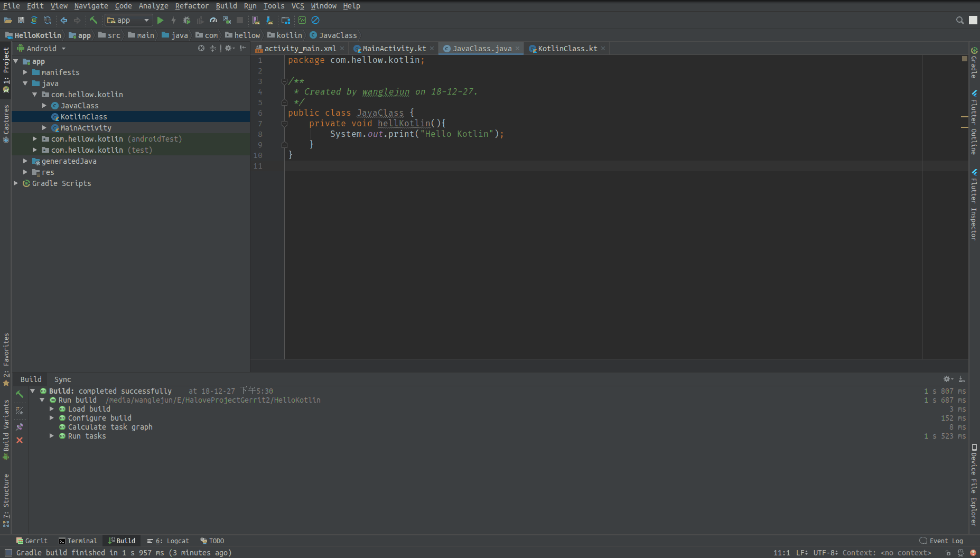Hide the Project panel with the hide icon
This screenshot has width=980, height=558.
tap(242, 48)
